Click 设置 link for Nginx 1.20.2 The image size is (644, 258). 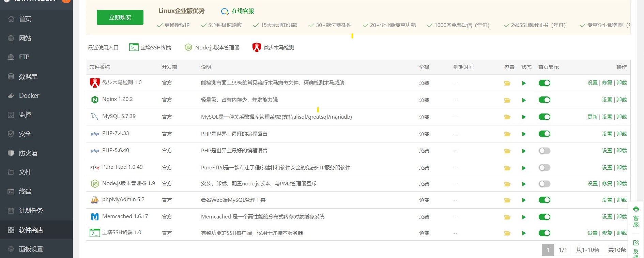[607, 100]
